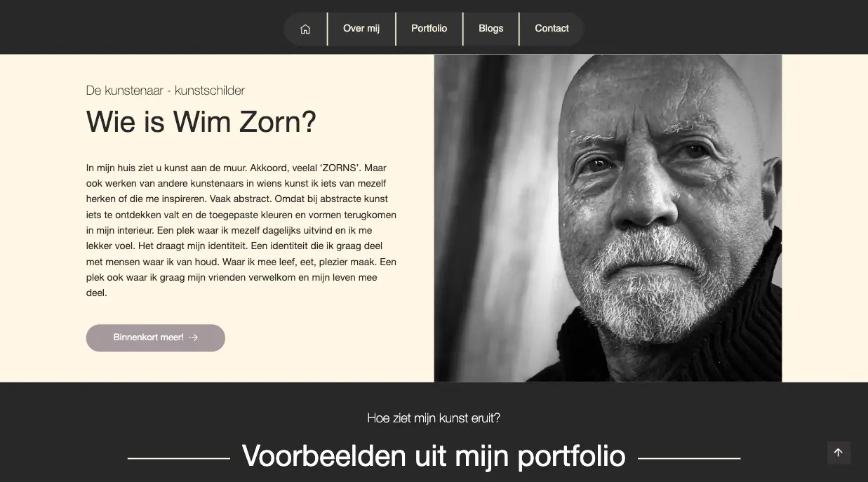Click the black-and-white portrait photo

click(x=608, y=218)
